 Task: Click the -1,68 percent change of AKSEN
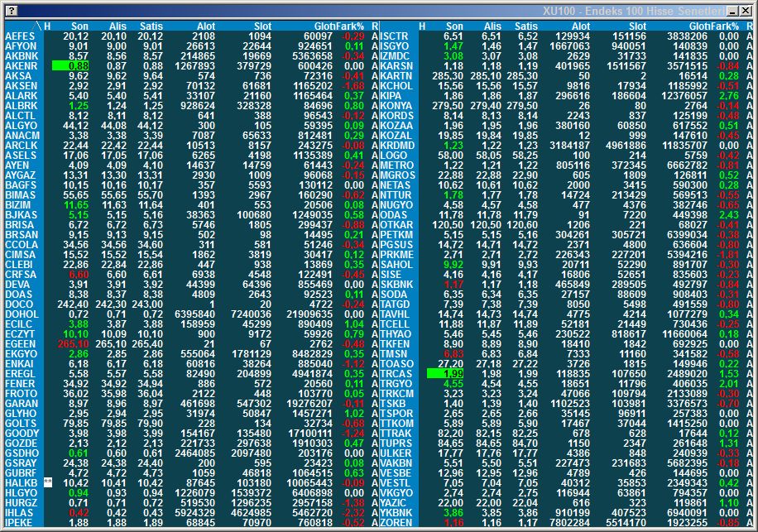pyautogui.click(x=353, y=85)
